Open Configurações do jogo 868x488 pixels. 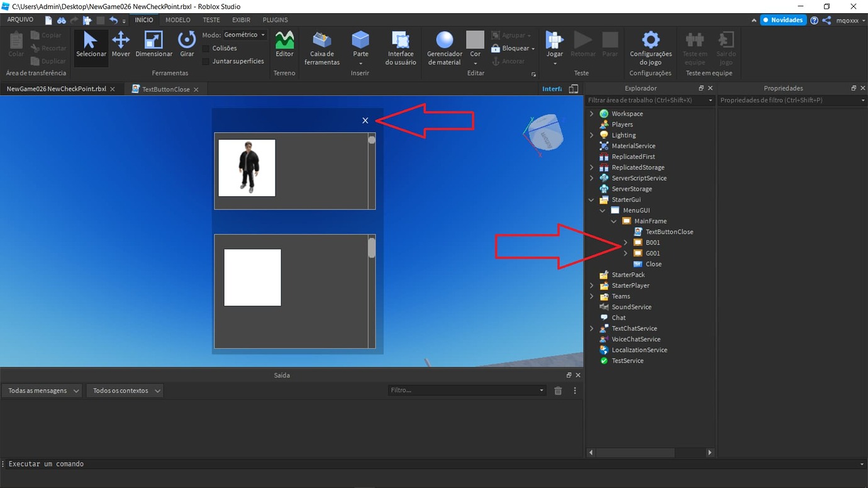[x=650, y=47]
